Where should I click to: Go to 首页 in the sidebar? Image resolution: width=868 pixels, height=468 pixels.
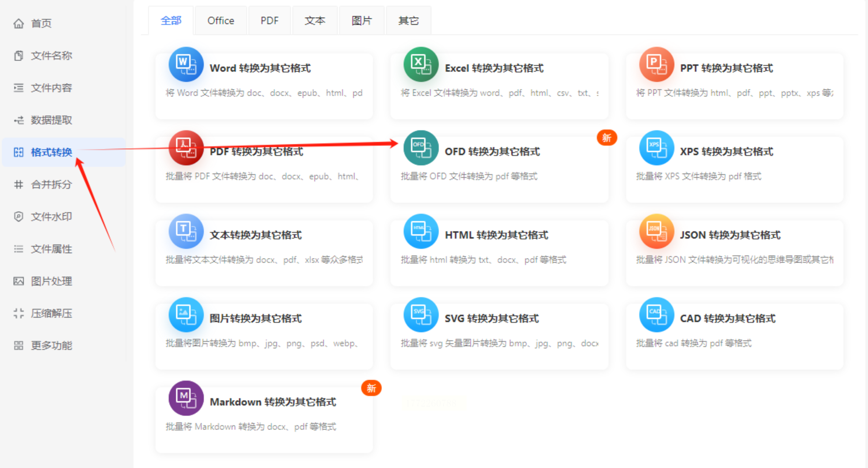point(41,23)
